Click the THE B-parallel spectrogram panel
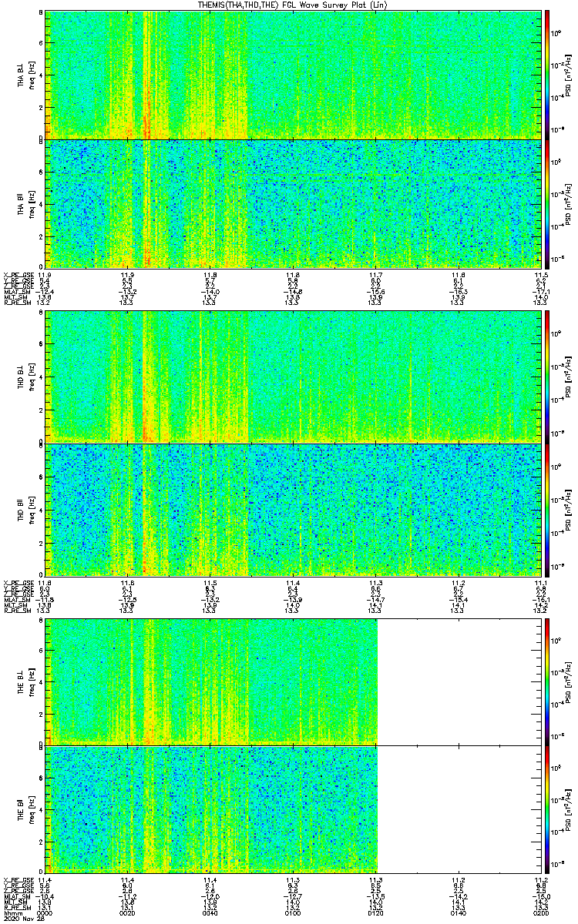The image size is (578, 924). coord(211,808)
